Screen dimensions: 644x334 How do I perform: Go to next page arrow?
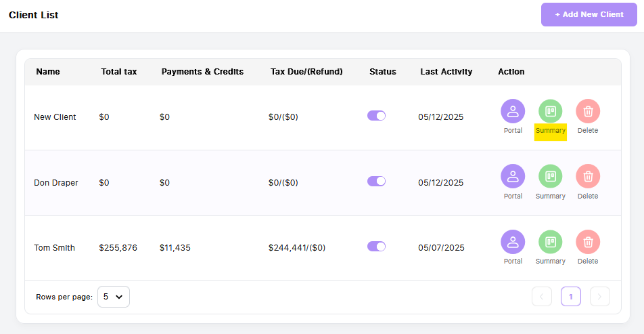click(x=599, y=297)
